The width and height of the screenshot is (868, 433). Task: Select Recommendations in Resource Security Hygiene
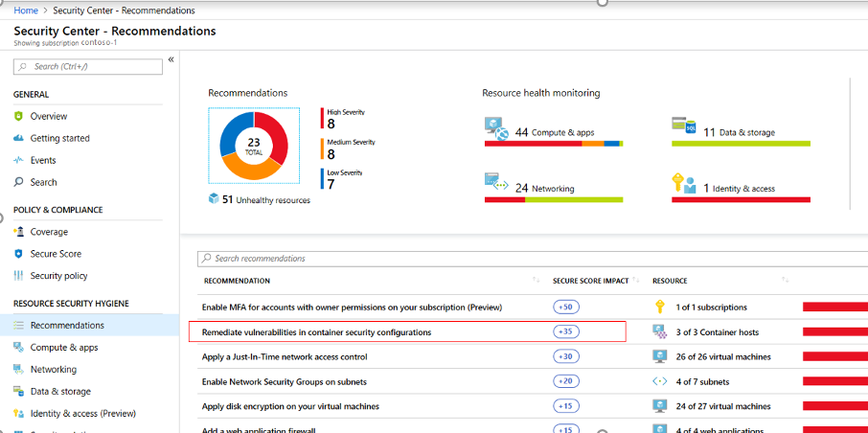(67, 326)
